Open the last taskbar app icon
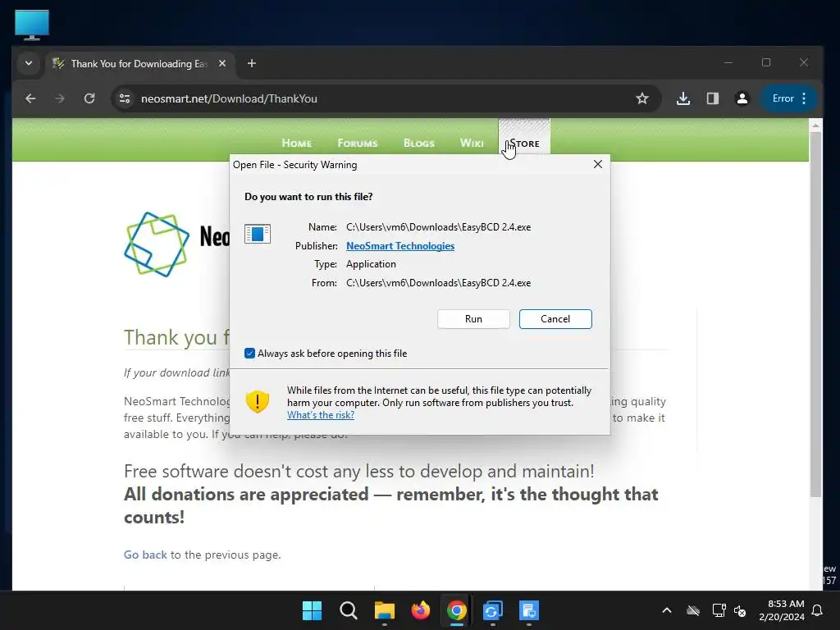The image size is (840, 630). point(529,610)
